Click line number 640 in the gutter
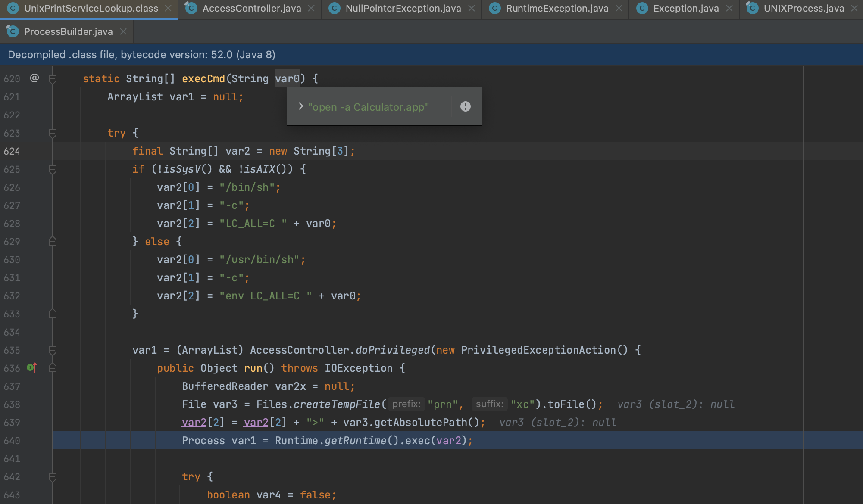863x504 pixels. point(12,441)
